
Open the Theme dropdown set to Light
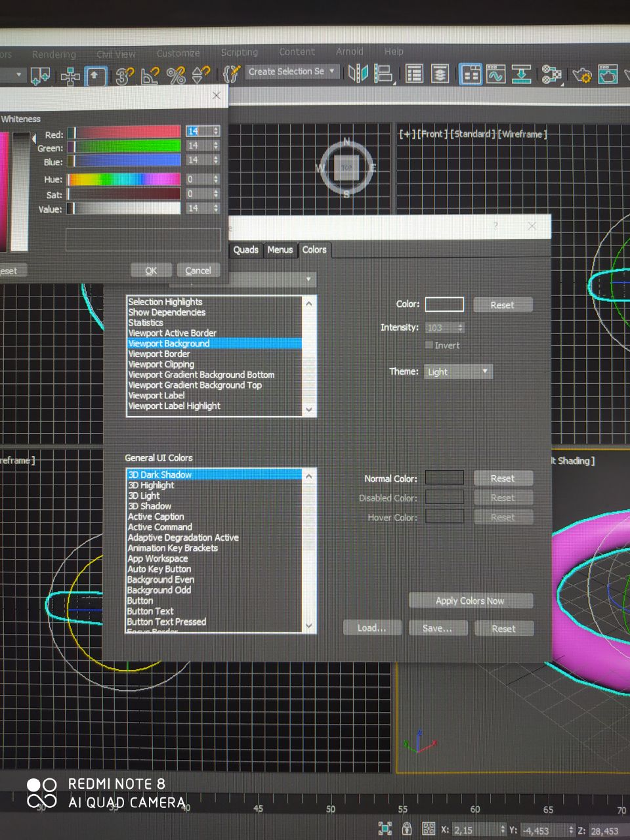tap(458, 371)
